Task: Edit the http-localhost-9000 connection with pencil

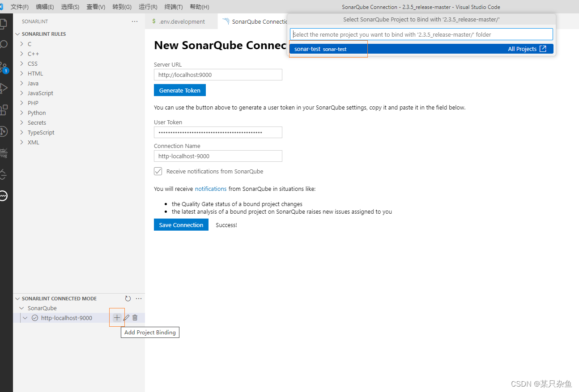Action: 126,318
